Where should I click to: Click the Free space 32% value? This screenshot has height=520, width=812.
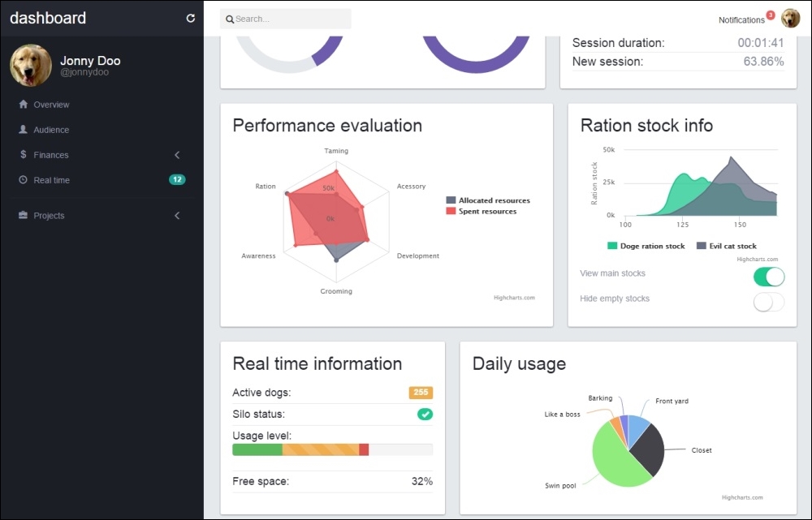[422, 481]
